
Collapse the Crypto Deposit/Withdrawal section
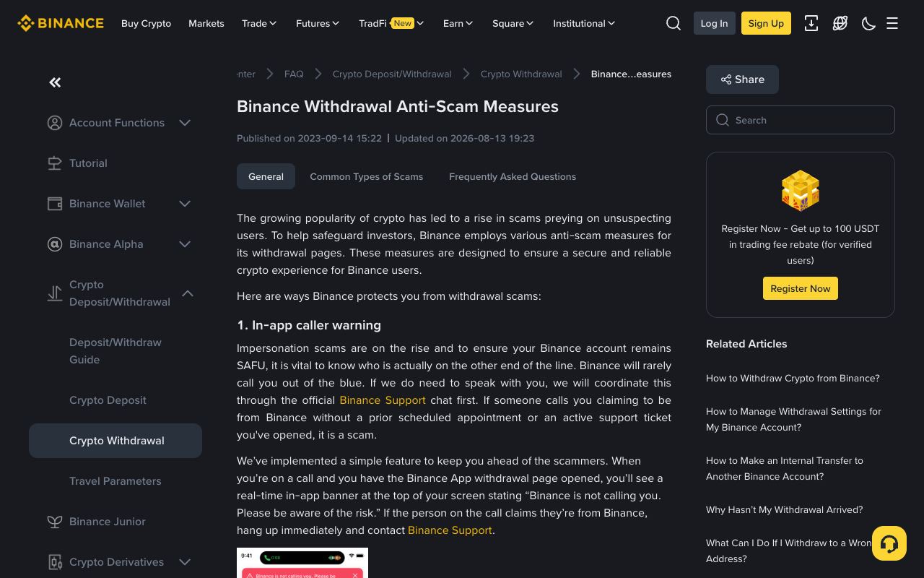pyautogui.click(x=188, y=293)
